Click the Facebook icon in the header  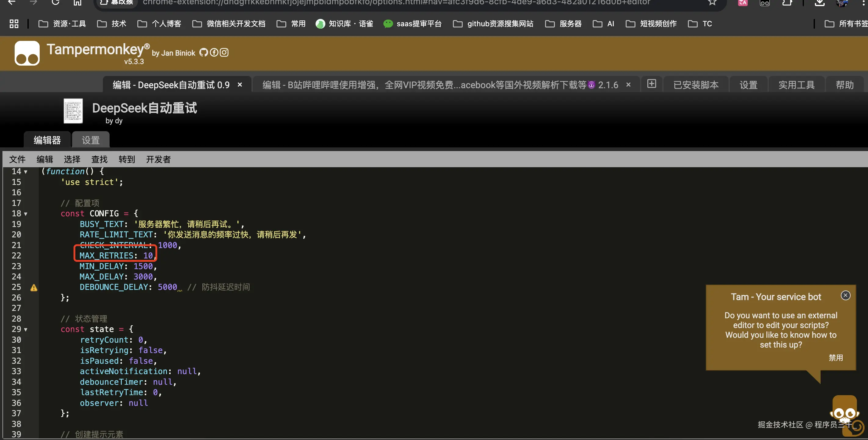point(214,52)
